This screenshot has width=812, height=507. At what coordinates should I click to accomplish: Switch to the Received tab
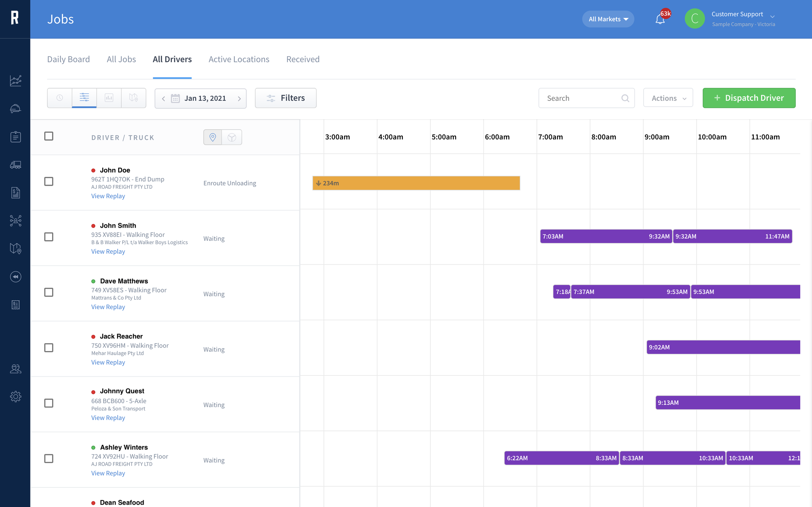coord(303,59)
